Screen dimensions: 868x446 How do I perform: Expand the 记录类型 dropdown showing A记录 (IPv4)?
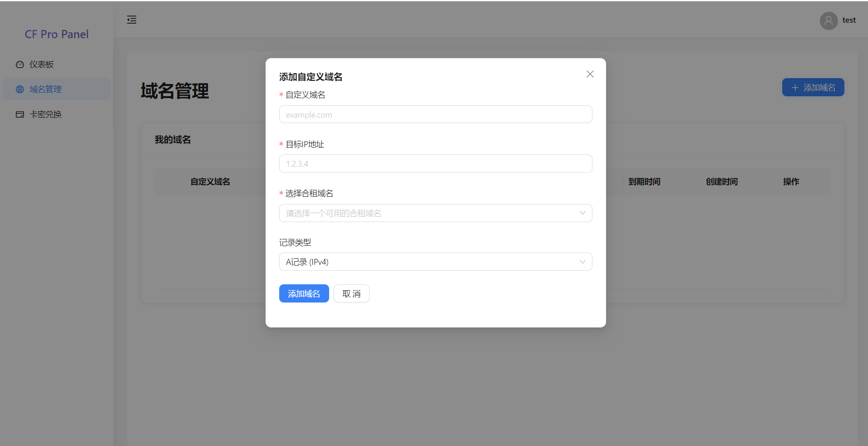(435, 262)
